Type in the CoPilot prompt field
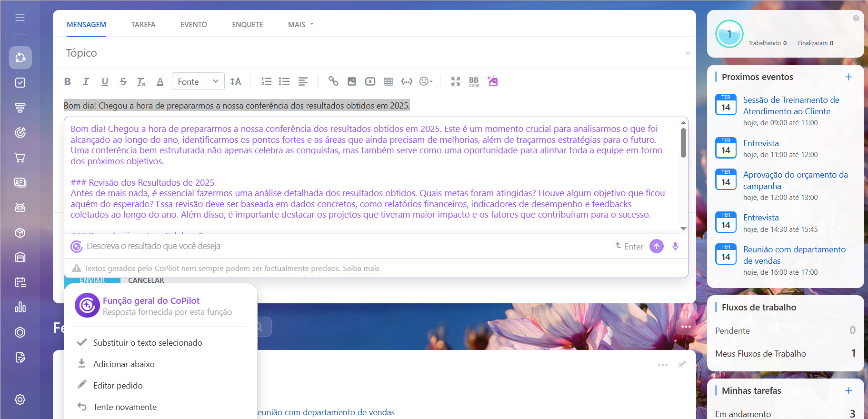The width and height of the screenshot is (868, 419). tap(333, 246)
